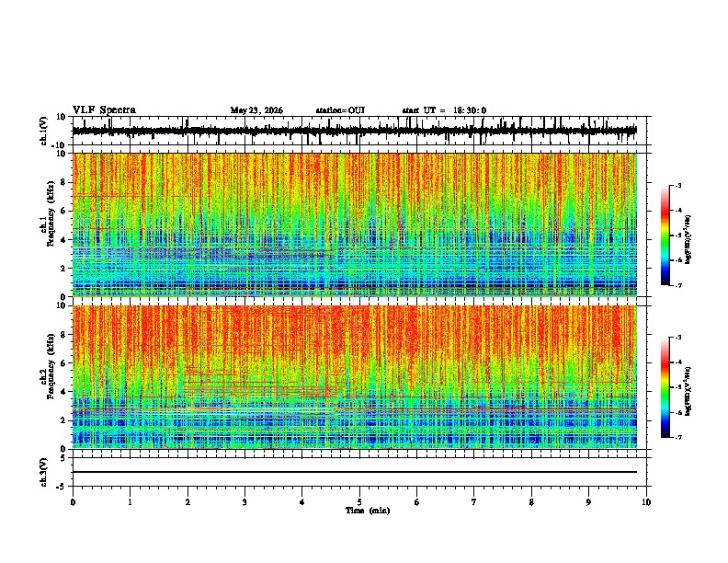Select the May 23, 2026 date label
The image size is (728, 563).
256,110
